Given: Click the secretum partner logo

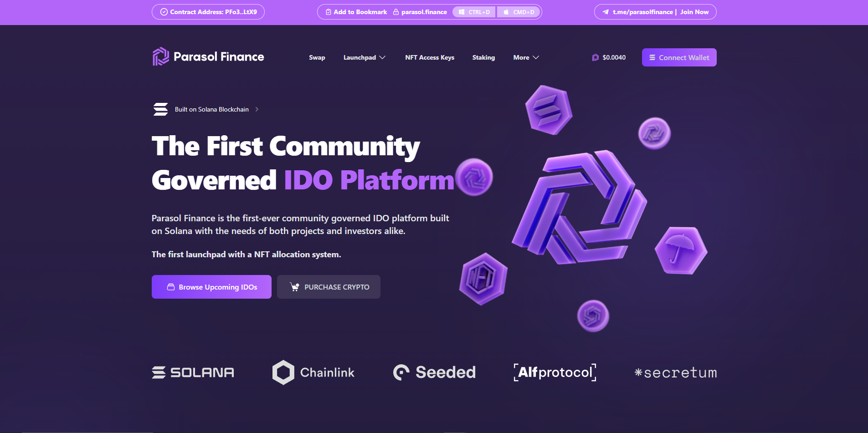Looking at the screenshot, I should 676,373.
